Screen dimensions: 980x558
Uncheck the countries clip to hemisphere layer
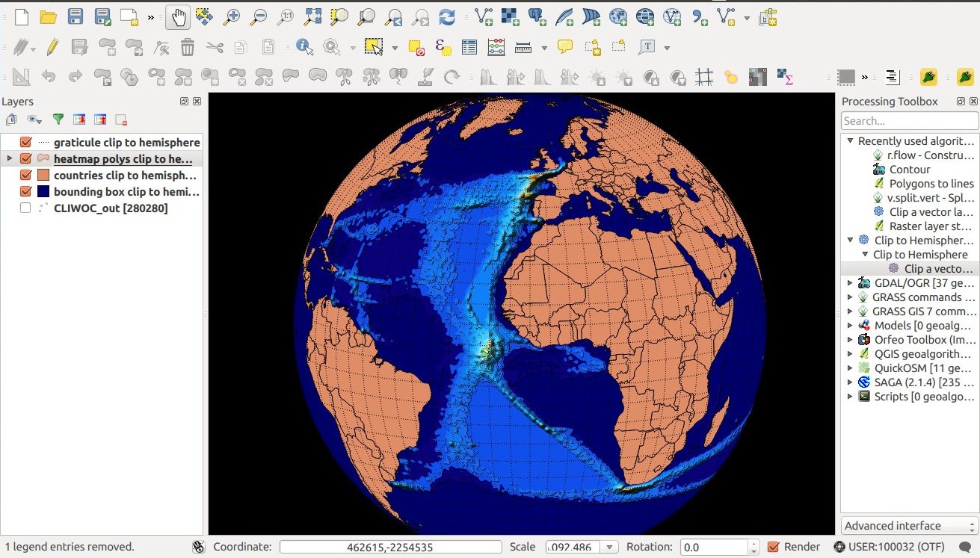pyautogui.click(x=25, y=175)
